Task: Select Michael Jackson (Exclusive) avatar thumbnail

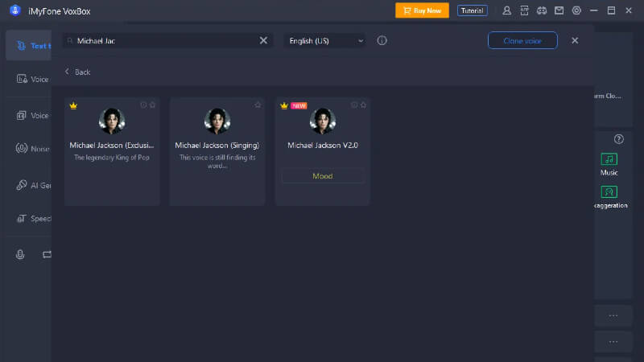Action: [112, 121]
